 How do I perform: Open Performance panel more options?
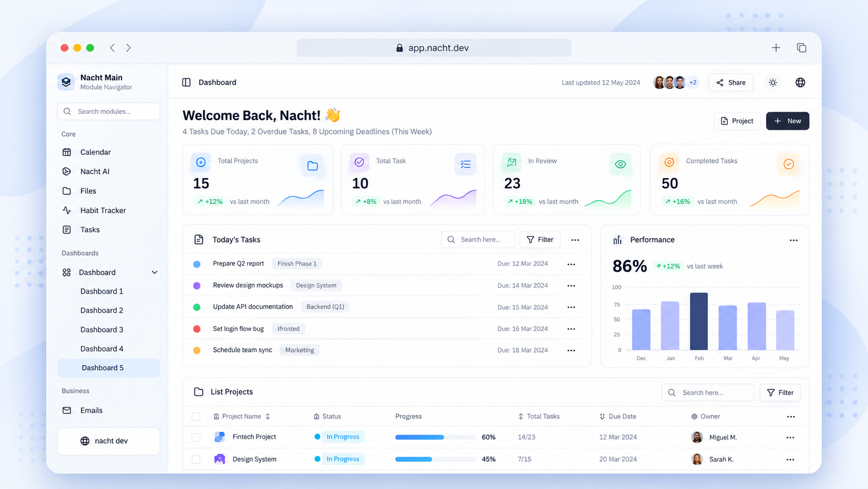794,240
